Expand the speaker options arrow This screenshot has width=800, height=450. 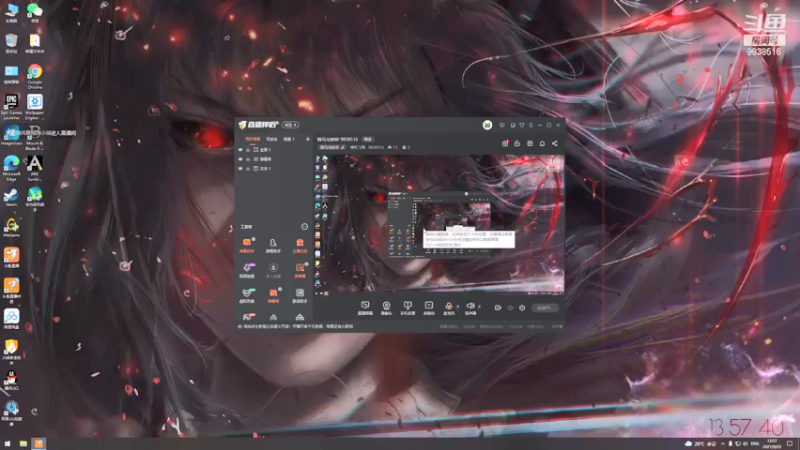[479, 306]
